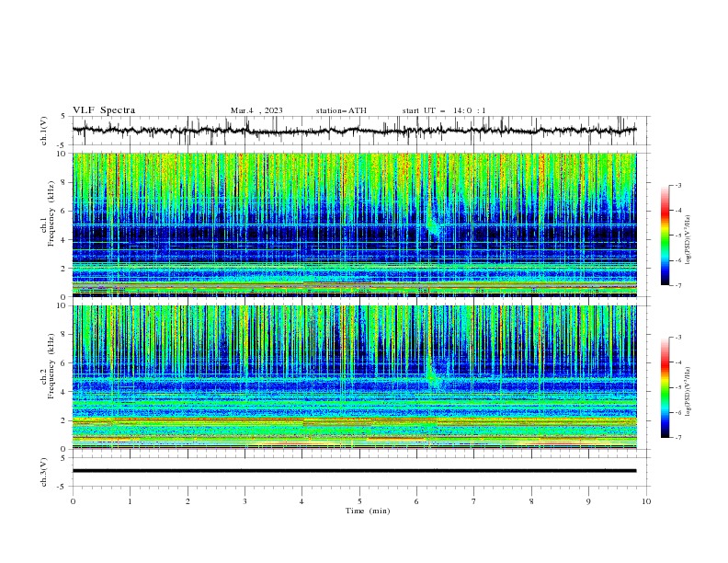Click the "-3" tick on ch.2 colorbar
The width and height of the screenshot is (728, 563).
pyautogui.click(x=678, y=338)
